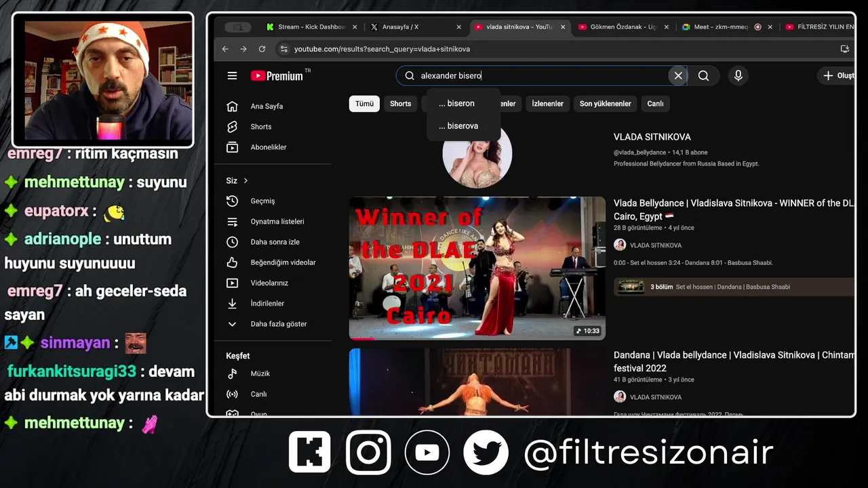Open the VLADA SITNIKOVA channel avatar

pyautogui.click(x=477, y=155)
